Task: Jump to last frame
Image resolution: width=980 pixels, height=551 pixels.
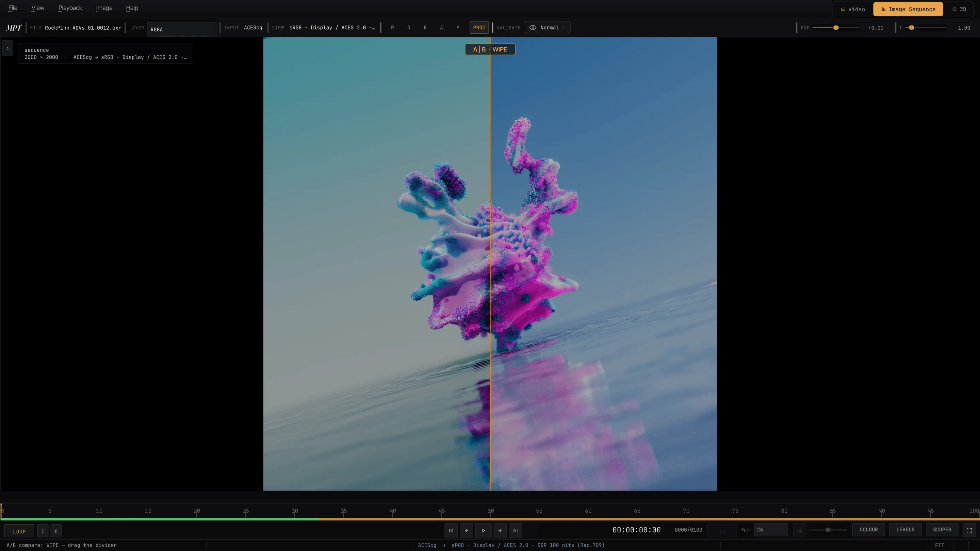Action: (516, 531)
